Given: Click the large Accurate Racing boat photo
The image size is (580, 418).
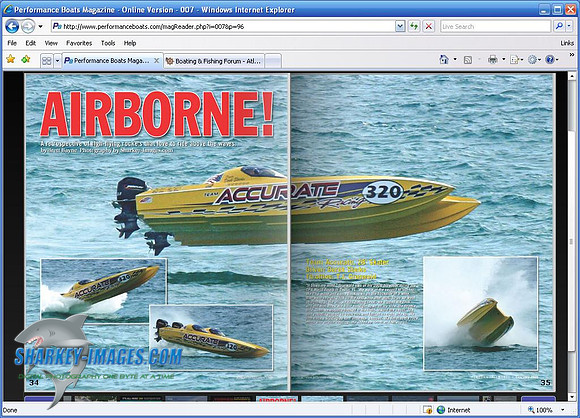Looking at the screenshot, I should click(x=296, y=211).
